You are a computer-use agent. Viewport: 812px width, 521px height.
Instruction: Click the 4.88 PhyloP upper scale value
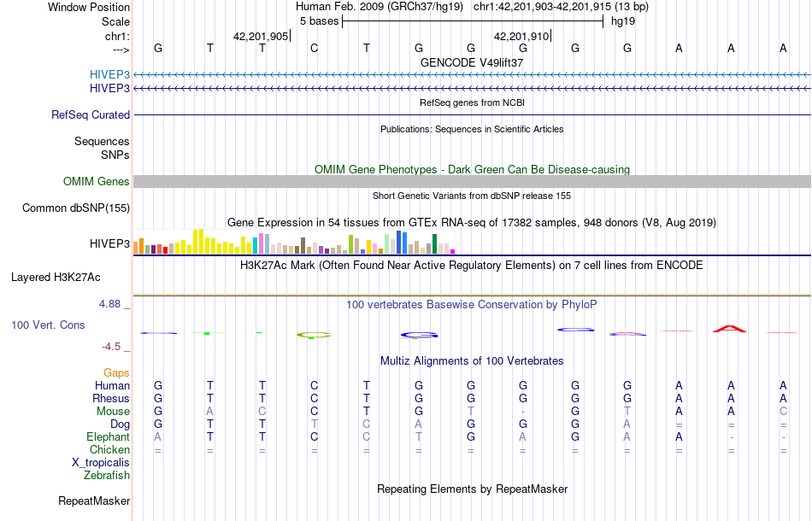pyautogui.click(x=109, y=304)
